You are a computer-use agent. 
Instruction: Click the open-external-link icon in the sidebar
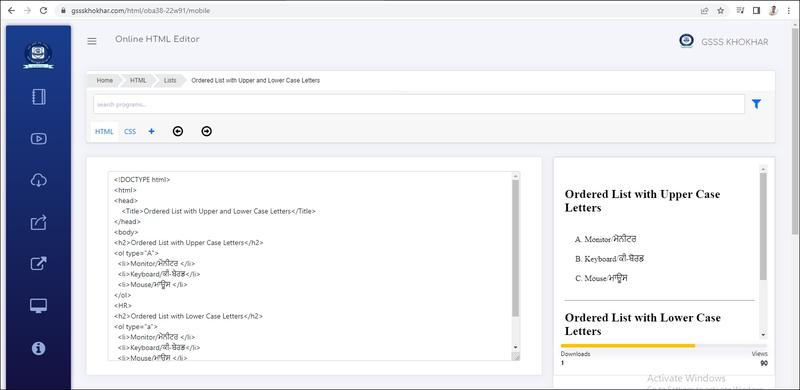click(39, 263)
